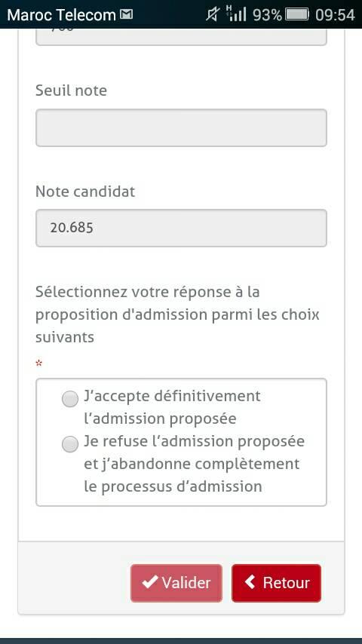The width and height of the screenshot is (362, 644).
Task: Click the checkmark icon on Valider button
Action: [150, 582]
